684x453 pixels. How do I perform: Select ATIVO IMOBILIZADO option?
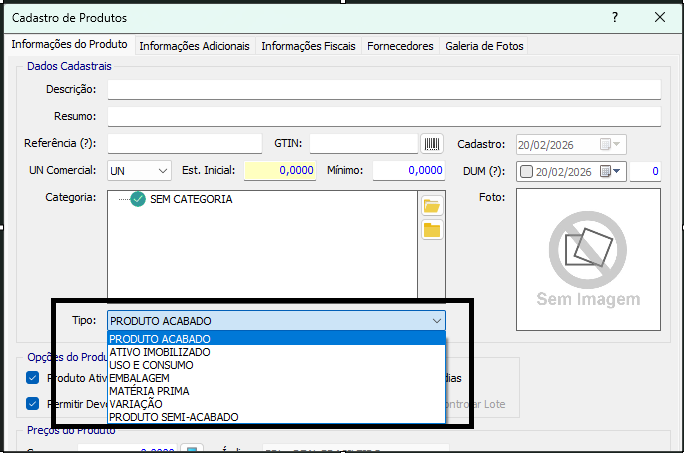[277, 352]
